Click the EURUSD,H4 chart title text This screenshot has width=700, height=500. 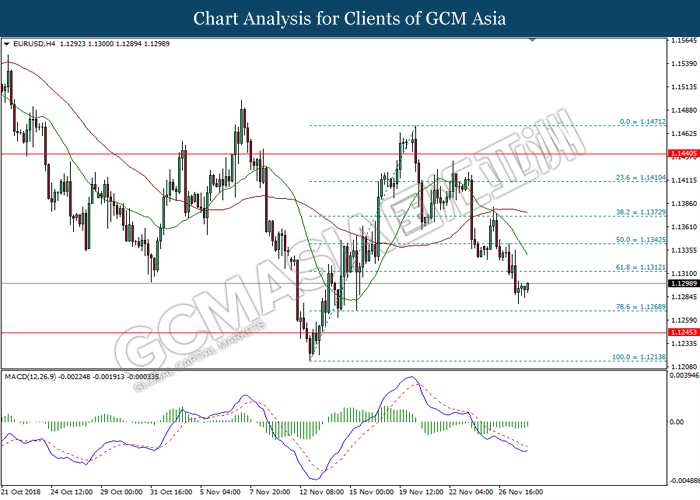point(34,44)
